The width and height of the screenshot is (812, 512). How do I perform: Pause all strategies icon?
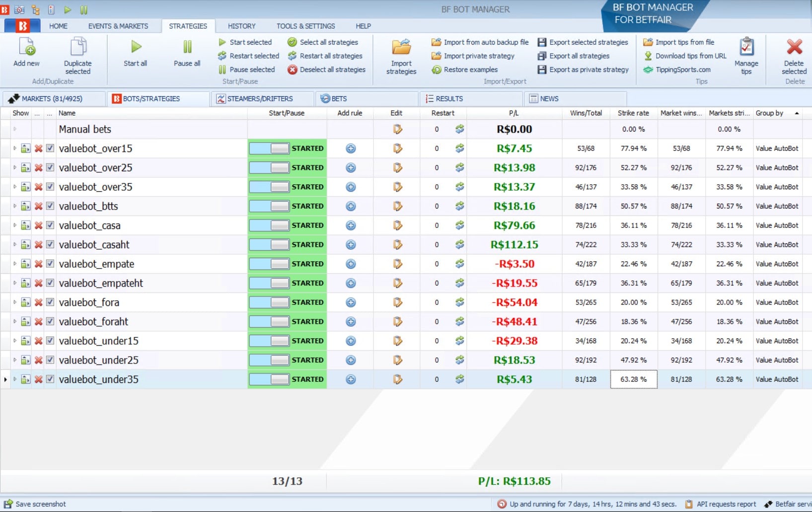(x=187, y=47)
